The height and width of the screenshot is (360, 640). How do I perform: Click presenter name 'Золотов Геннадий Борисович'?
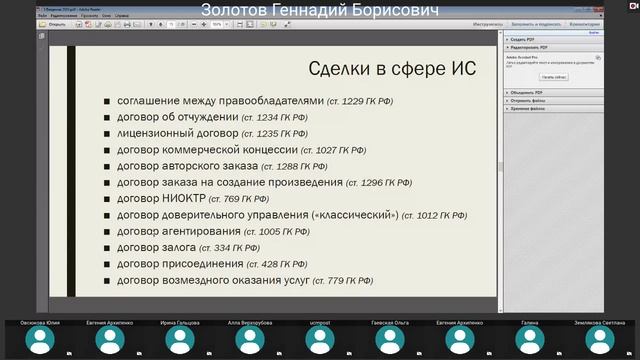tap(320, 10)
